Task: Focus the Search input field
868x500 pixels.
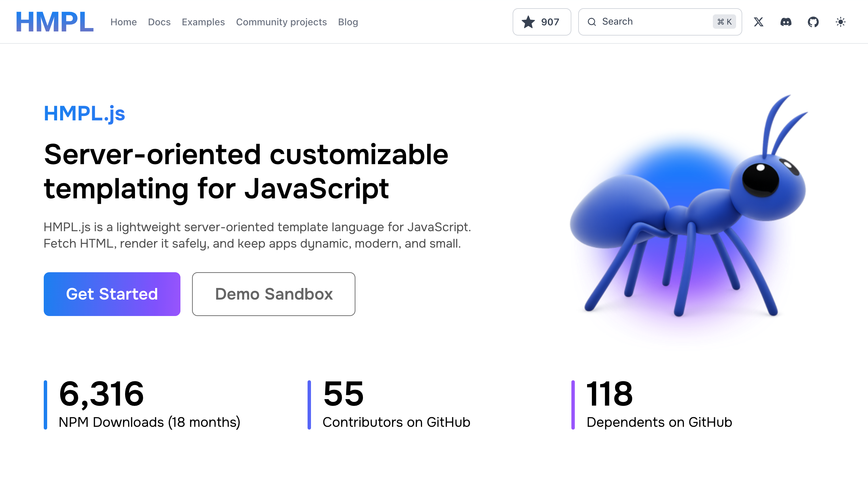Action: pyautogui.click(x=652, y=22)
